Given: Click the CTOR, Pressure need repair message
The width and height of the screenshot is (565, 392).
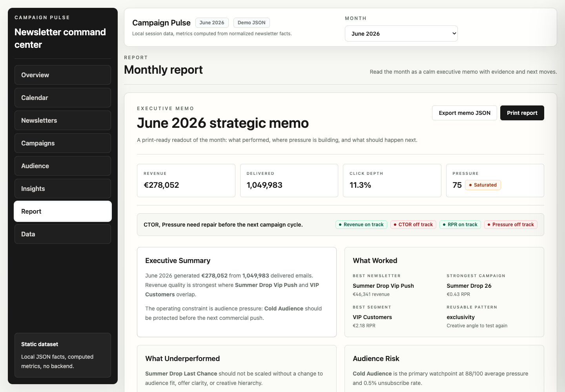Looking at the screenshot, I should click(x=223, y=225).
